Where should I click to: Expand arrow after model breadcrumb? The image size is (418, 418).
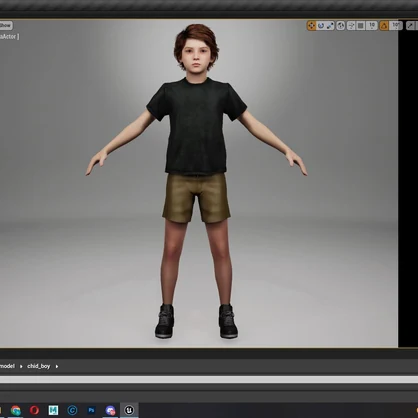(21, 366)
